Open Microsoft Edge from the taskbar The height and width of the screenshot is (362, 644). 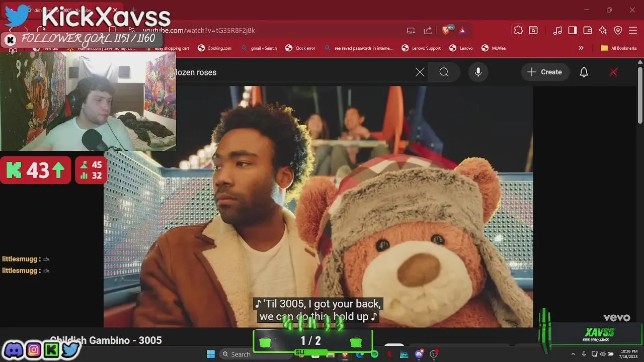360,354
